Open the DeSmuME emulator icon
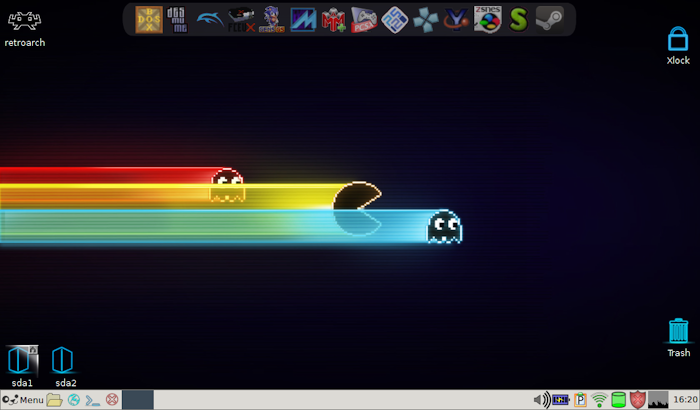 click(177, 20)
